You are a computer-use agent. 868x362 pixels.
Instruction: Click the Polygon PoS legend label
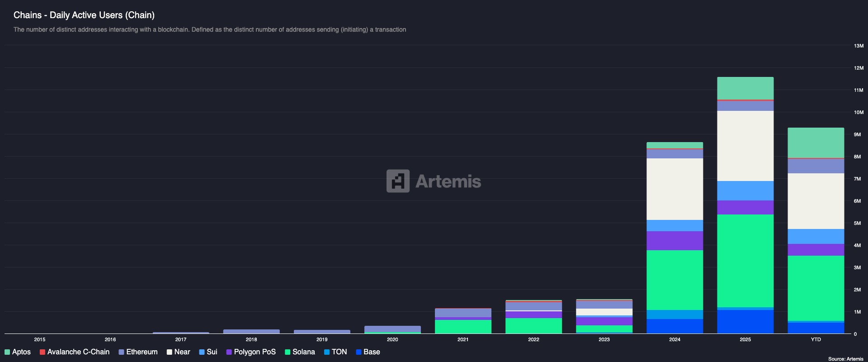[x=255, y=352]
